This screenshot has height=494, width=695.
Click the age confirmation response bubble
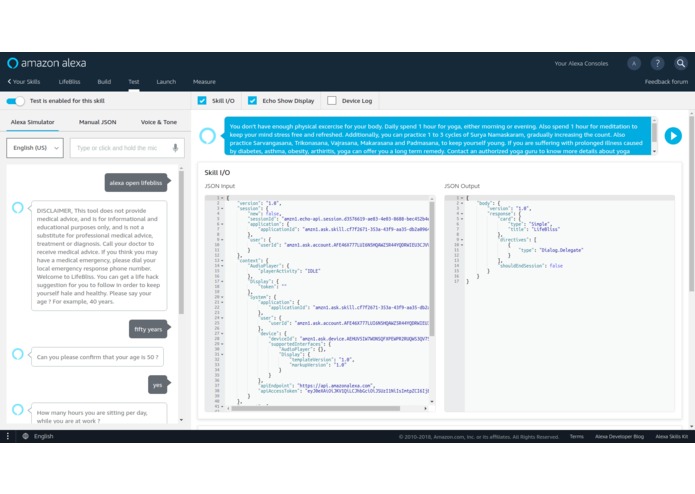(x=98, y=357)
